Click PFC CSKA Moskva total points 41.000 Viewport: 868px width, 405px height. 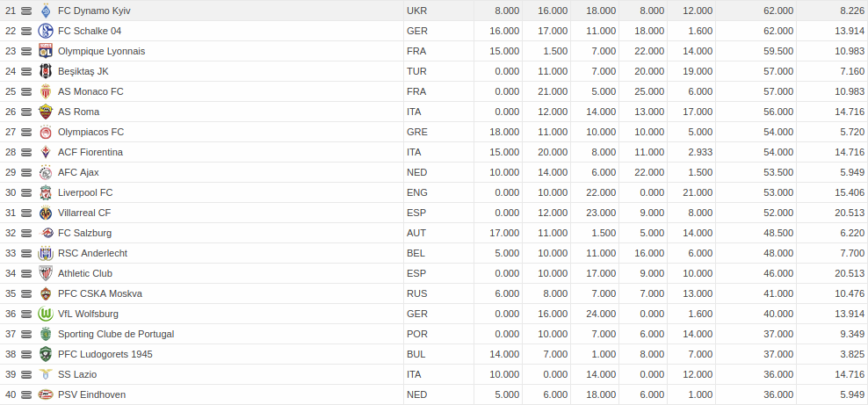tap(778, 293)
